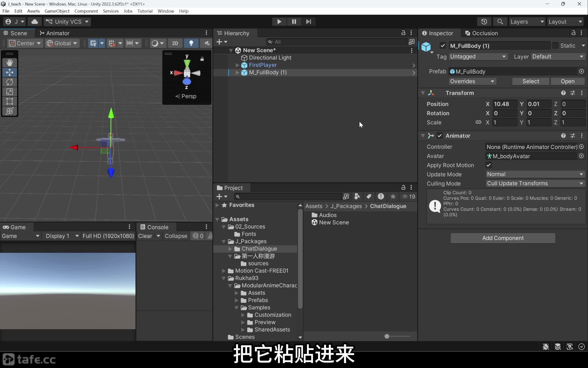This screenshot has width=588, height=368.
Task: Open the Overrides dropdown
Action: pyautogui.click(x=472, y=81)
